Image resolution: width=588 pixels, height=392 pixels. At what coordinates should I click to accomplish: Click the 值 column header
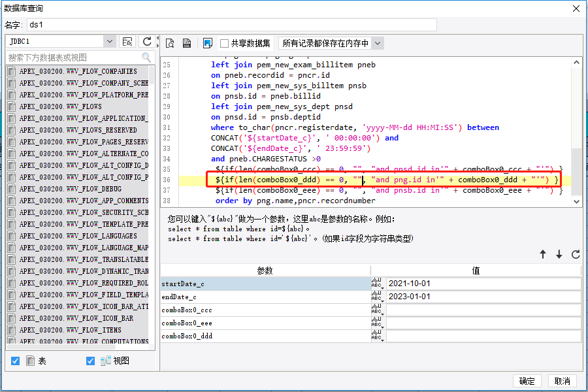[x=476, y=270]
